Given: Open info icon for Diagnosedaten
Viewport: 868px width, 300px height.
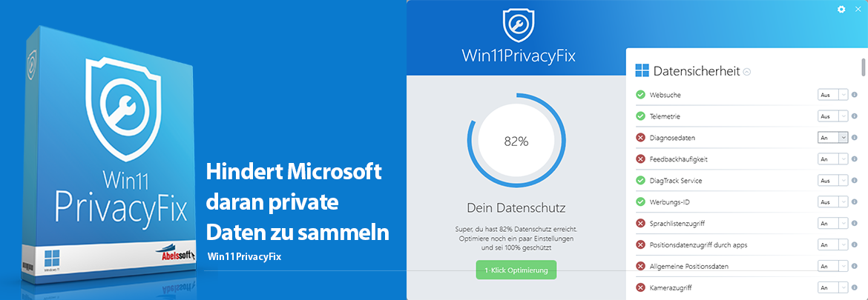Looking at the screenshot, I should click(855, 137).
